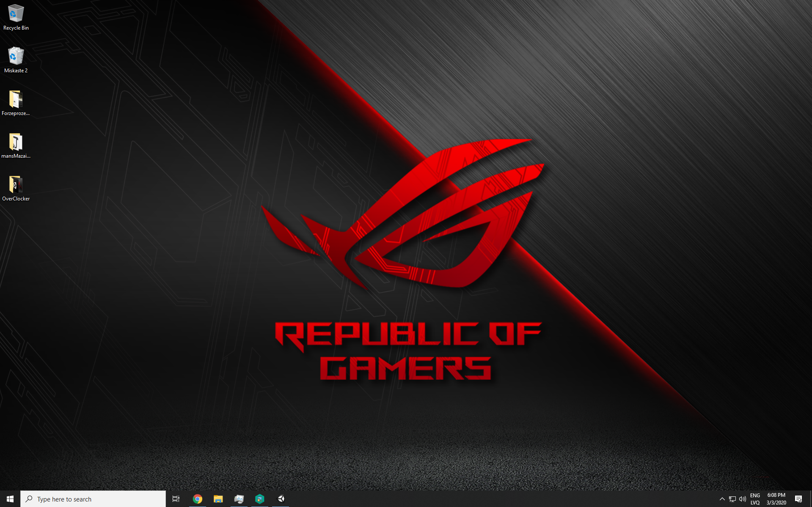Image resolution: width=812 pixels, height=507 pixels.
Task: Open the green hexagon app on taskbar
Action: tap(260, 499)
